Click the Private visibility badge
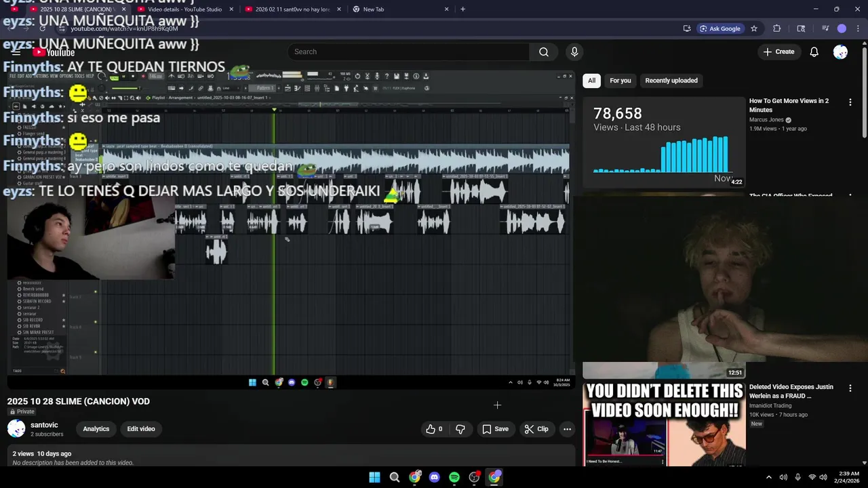This screenshot has width=868, height=488. click(21, 411)
